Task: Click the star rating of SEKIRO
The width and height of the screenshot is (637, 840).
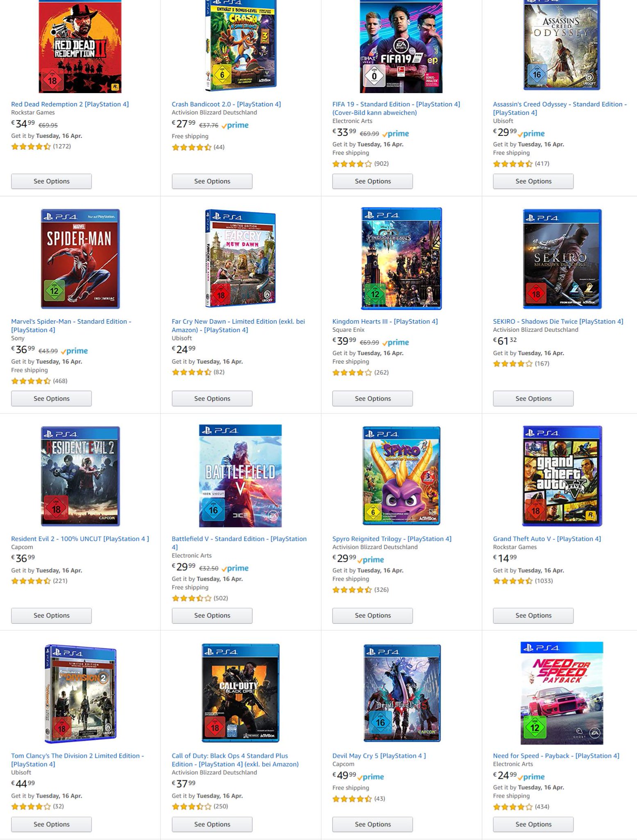Action: pos(513,363)
